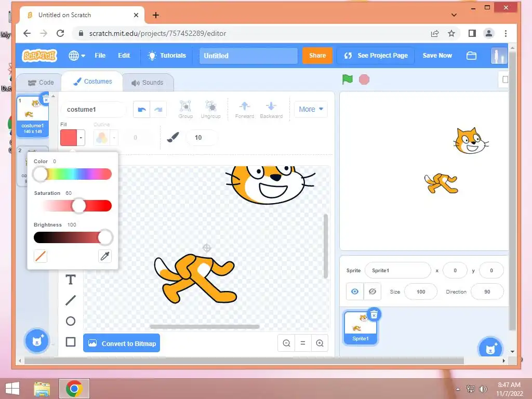
Task: Click the Sprite1 name field
Action: (397, 270)
